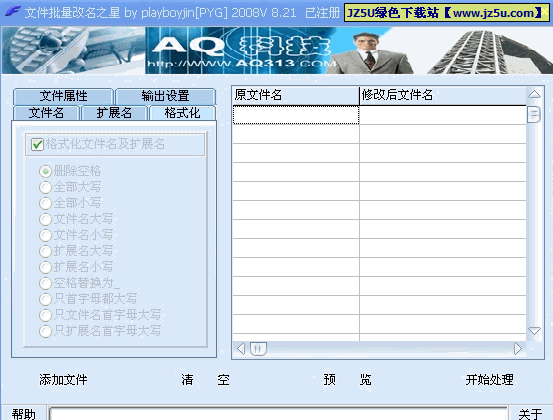This screenshot has height=420, width=553.
Task: Choose the 扩展名小写 option
Action: (45, 267)
